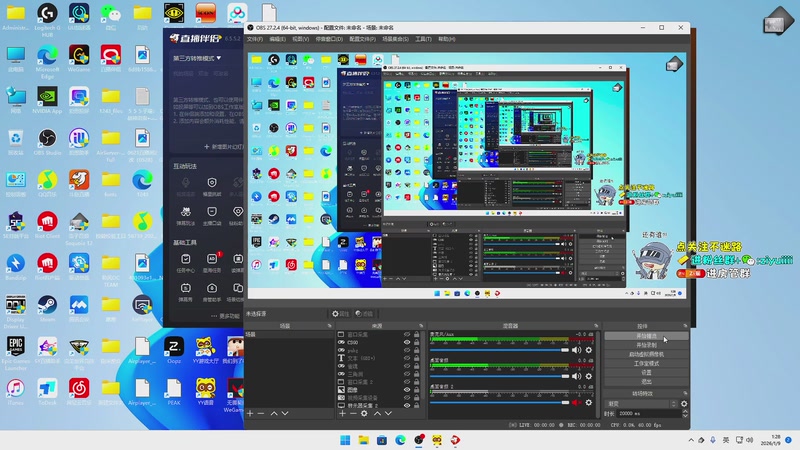Open gear settings for 桌面音频 channel

(x=589, y=376)
